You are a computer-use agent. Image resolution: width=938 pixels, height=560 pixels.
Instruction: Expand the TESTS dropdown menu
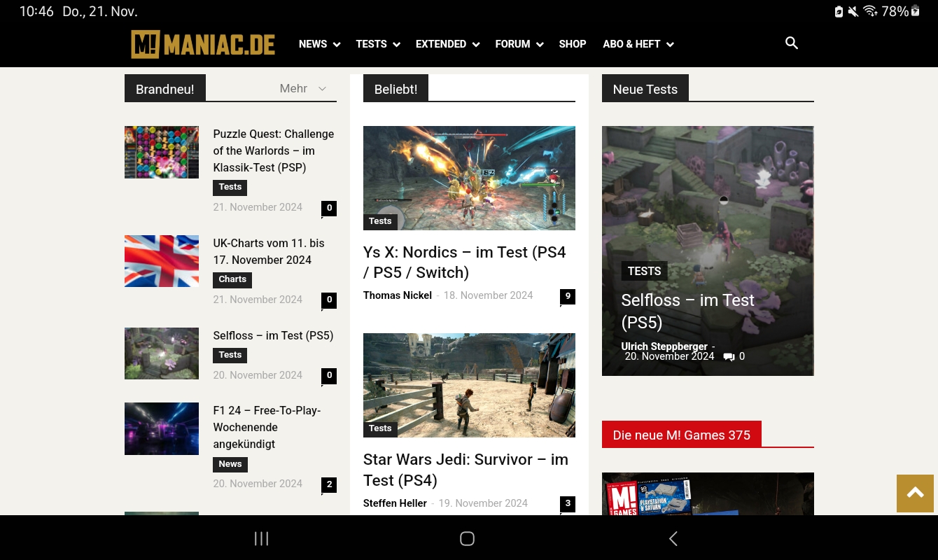[377, 44]
